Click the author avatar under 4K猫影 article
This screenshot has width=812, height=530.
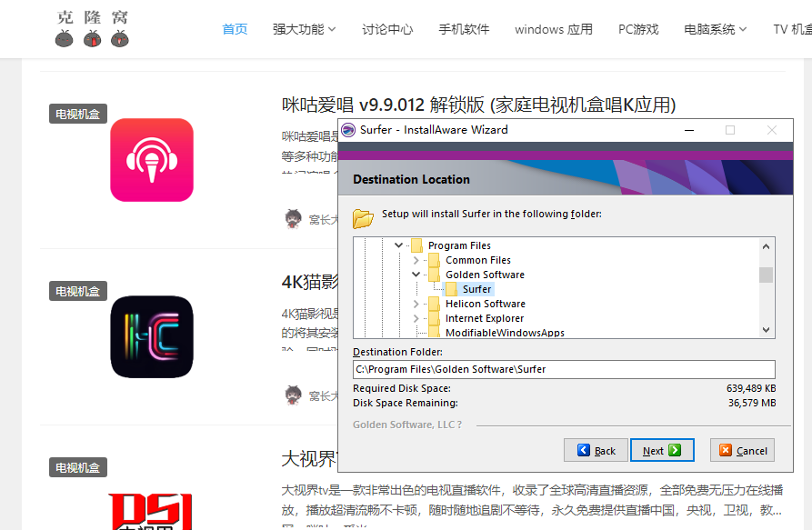click(x=293, y=395)
